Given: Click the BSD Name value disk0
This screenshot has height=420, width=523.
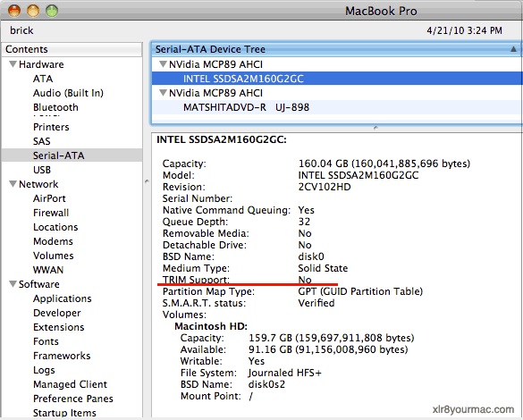Looking at the screenshot, I should [x=311, y=256].
